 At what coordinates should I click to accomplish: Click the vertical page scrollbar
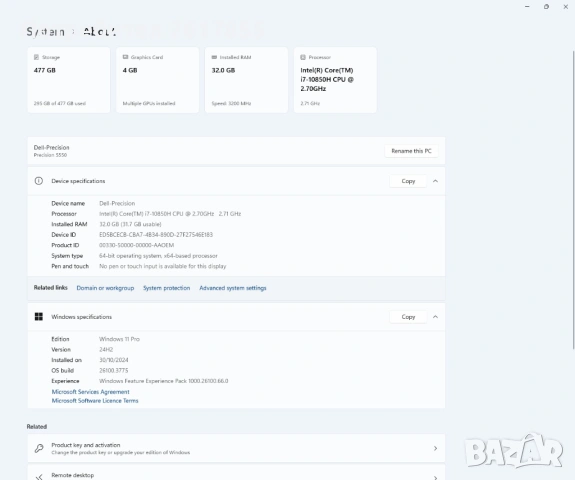pyautogui.click(x=573, y=200)
